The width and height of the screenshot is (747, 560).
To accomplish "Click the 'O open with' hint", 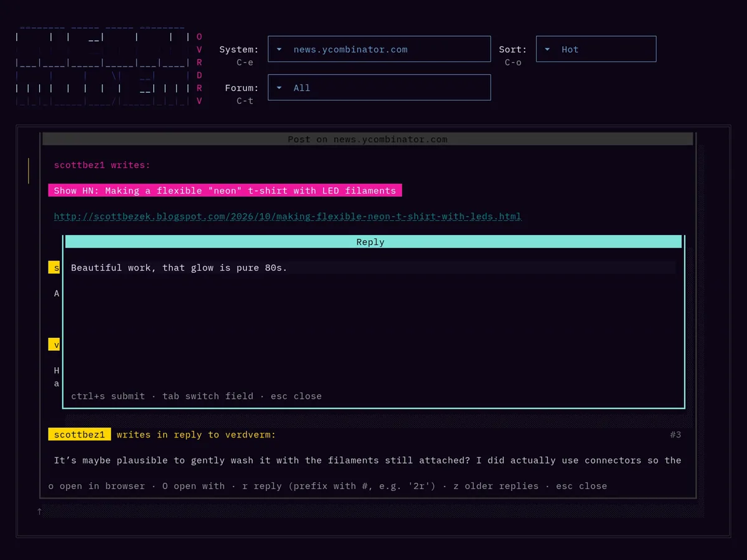I will 194,486.
